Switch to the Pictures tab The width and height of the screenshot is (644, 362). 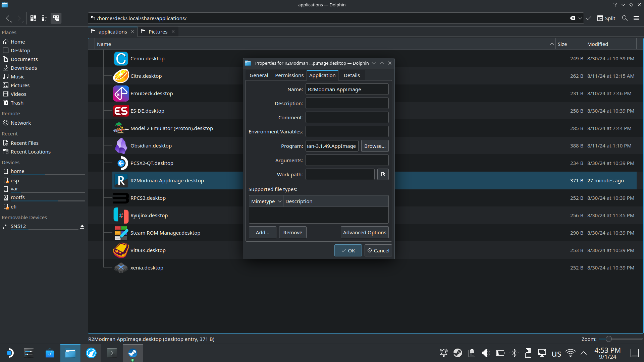158,32
